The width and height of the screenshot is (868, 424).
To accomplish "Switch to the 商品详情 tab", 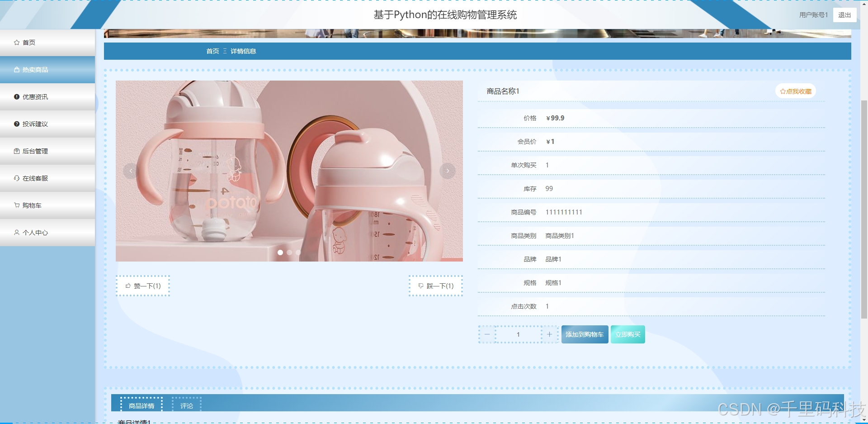I will coord(142,405).
